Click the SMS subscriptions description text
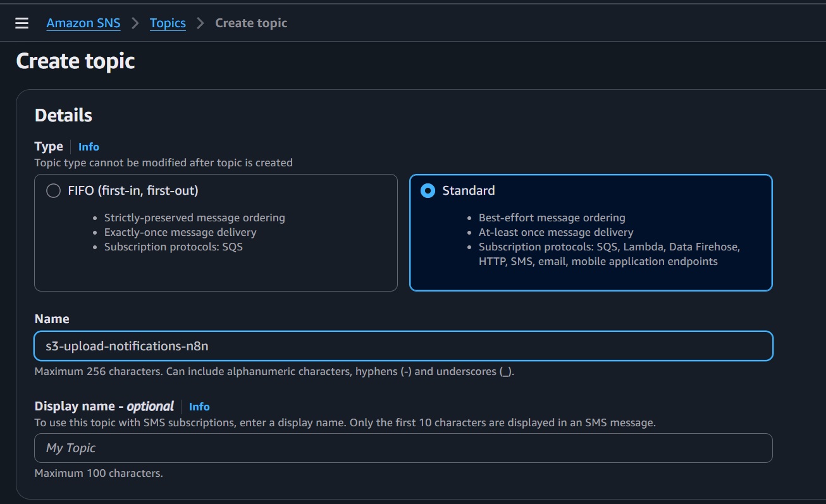826x504 pixels. [x=345, y=422]
